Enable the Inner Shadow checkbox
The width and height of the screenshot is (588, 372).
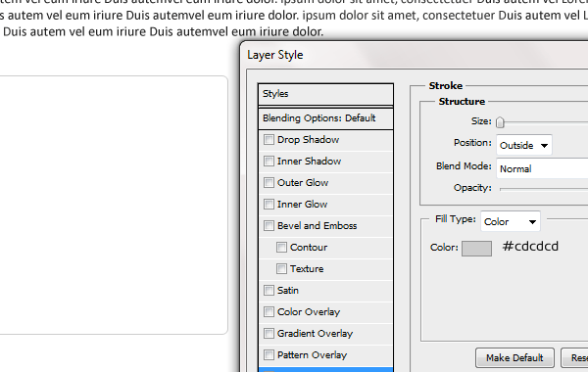[x=269, y=162]
